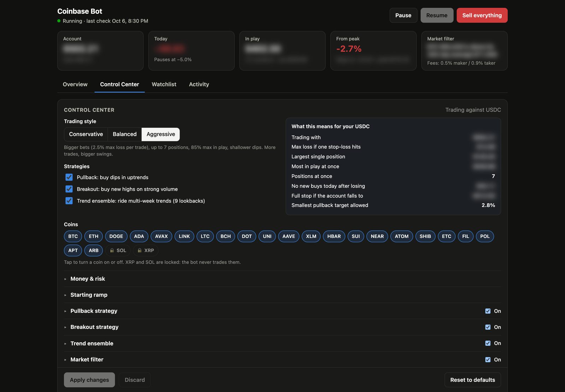565x392 pixels.
Task: Toggle the AAVE coin chip
Action: click(x=289, y=236)
